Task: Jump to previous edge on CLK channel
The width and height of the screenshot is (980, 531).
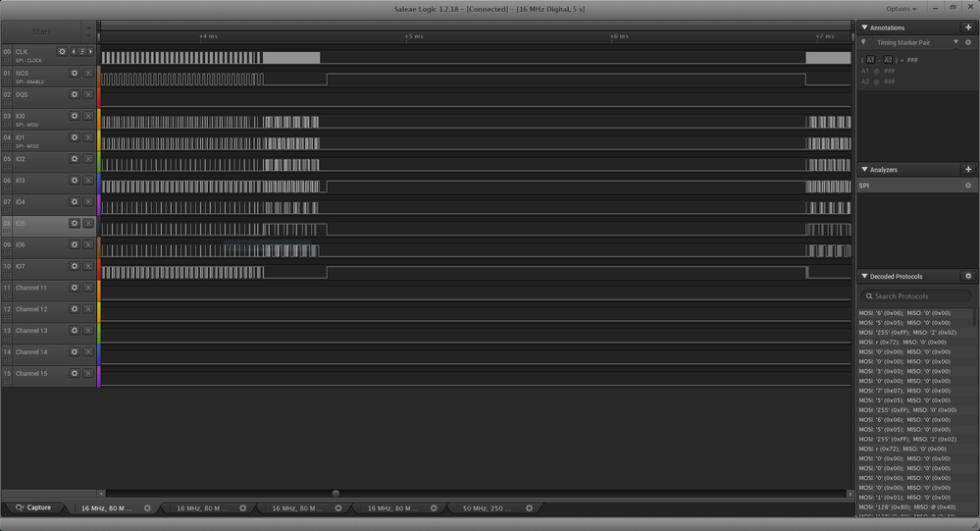Action: (74, 52)
